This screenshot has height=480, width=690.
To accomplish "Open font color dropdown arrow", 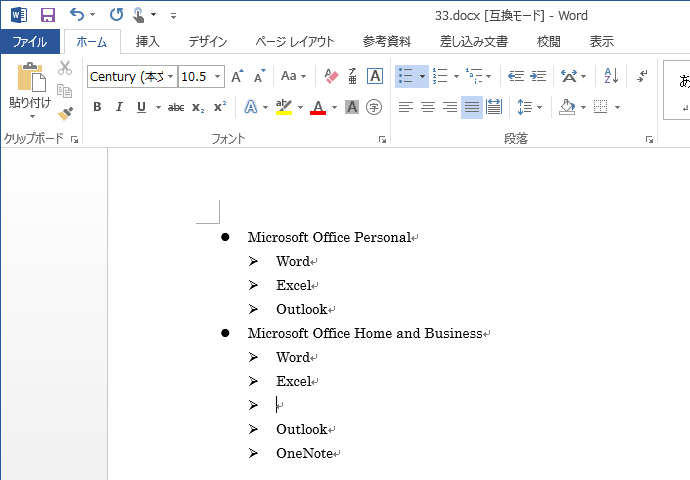I will tap(334, 107).
